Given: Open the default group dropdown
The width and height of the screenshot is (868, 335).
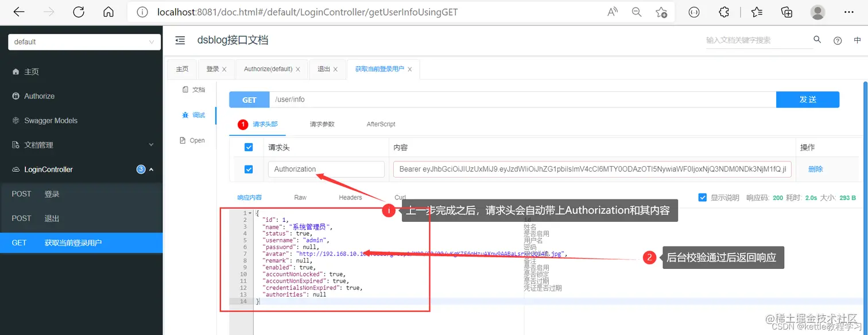Looking at the screenshot, I should tap(84, 42).
